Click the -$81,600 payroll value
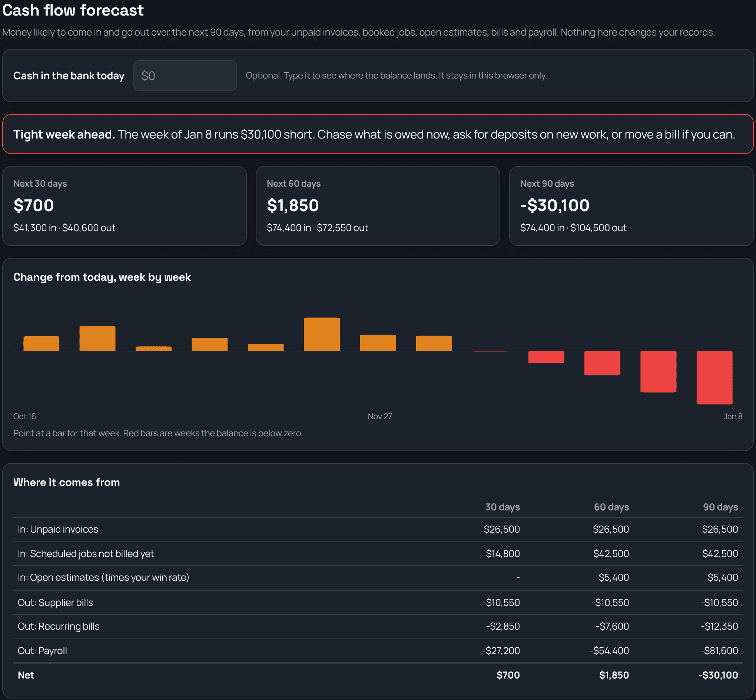This screenshot has width=756, height=700. 719,650
